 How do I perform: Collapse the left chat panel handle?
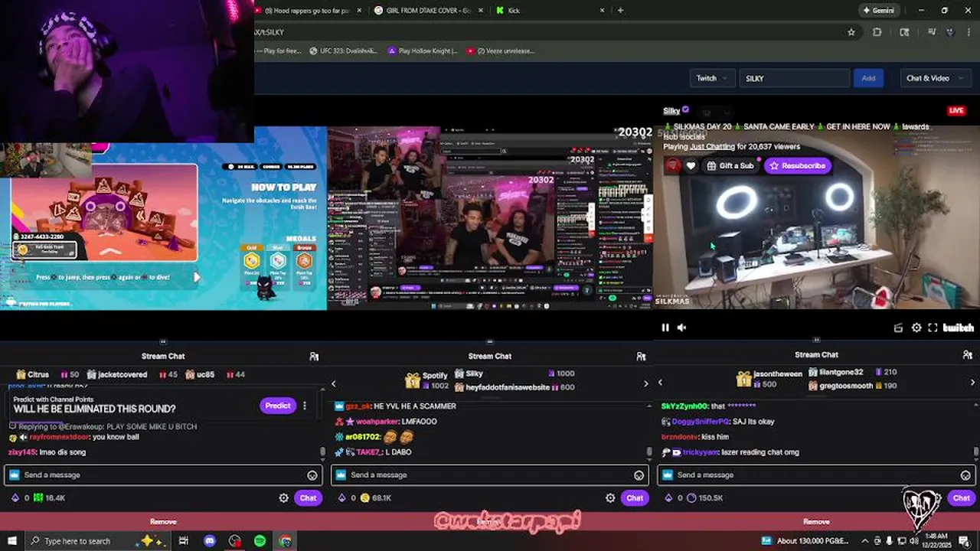pos(163,341)
